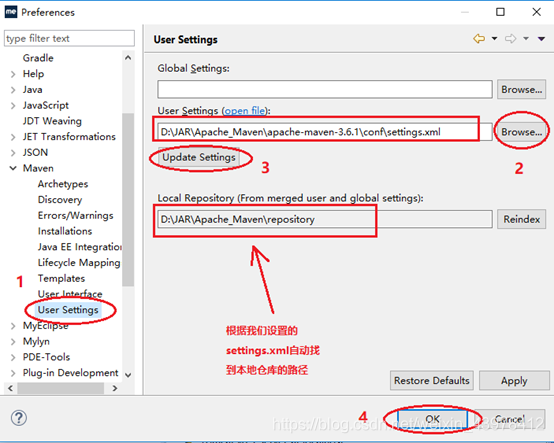Click the Cancel button
This screenshot has width=554, height=443.
click(509, 419)
